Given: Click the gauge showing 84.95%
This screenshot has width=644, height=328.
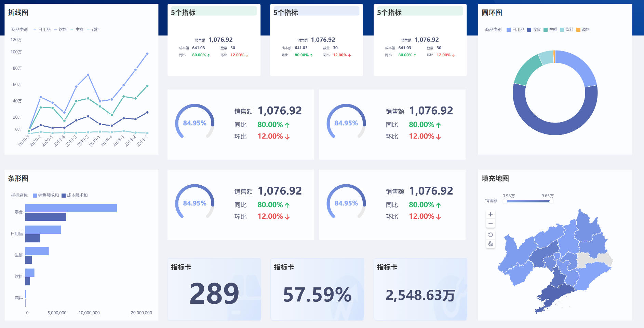Looking at the screenshot, I should (x=194, y=122).
